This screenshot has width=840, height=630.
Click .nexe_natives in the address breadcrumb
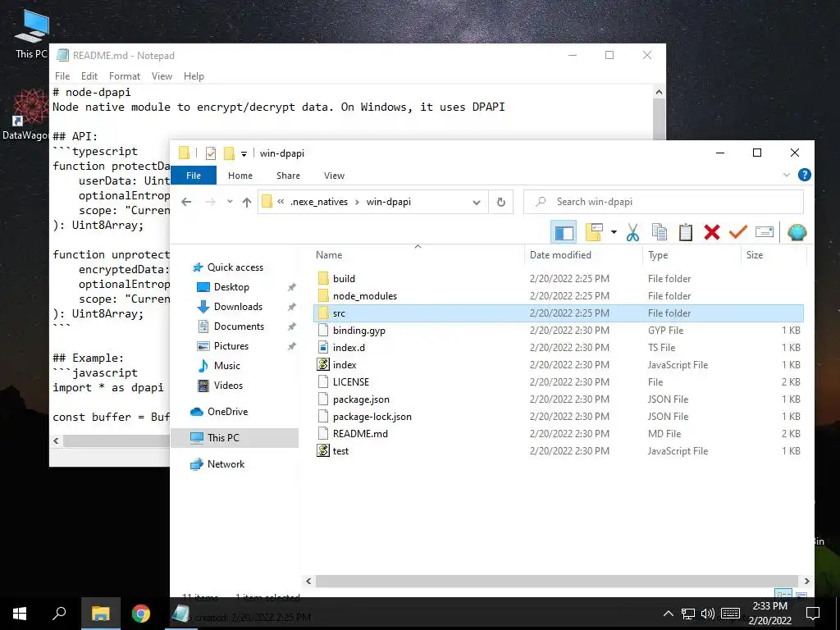pos(319,202)
